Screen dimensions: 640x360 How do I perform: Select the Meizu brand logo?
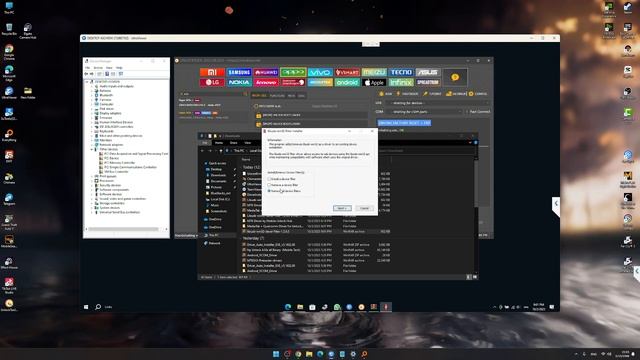[374, 72]
